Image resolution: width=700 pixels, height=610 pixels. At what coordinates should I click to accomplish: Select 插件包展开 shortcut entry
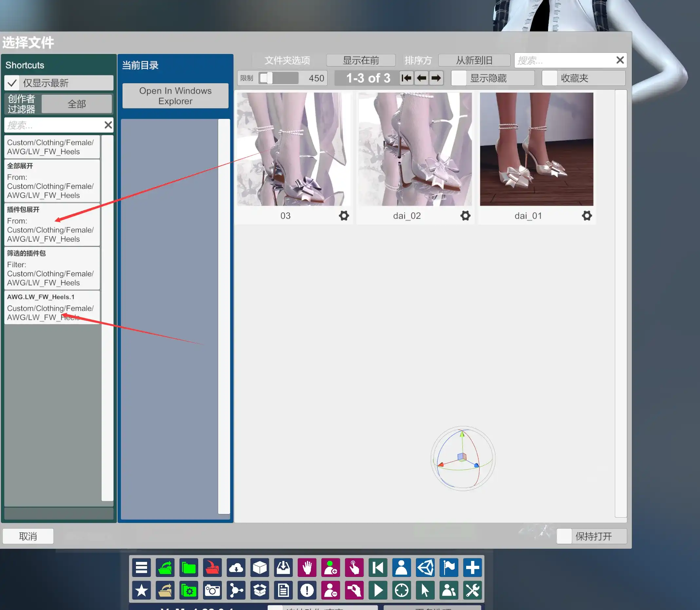tap(52, 224)
